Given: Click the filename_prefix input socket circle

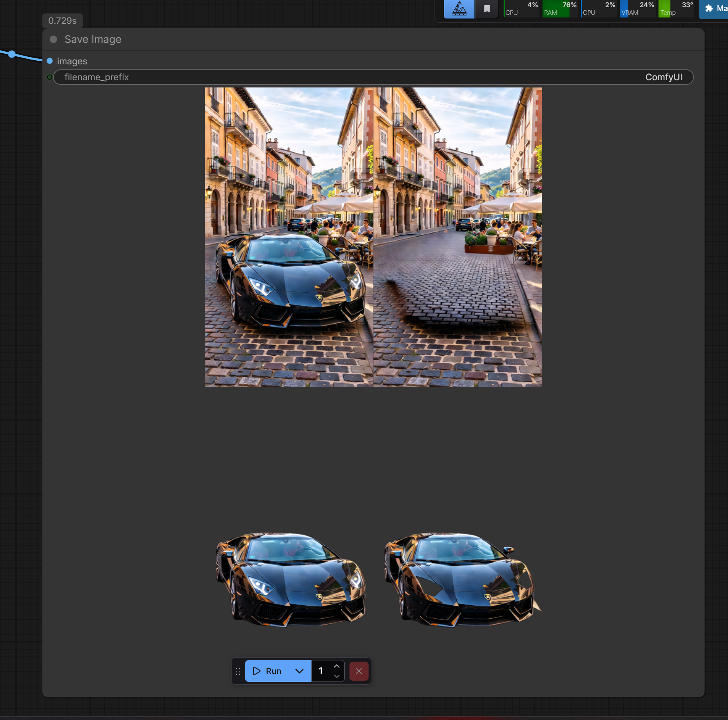Looking at the screenshot, I should tap(50, 77).
